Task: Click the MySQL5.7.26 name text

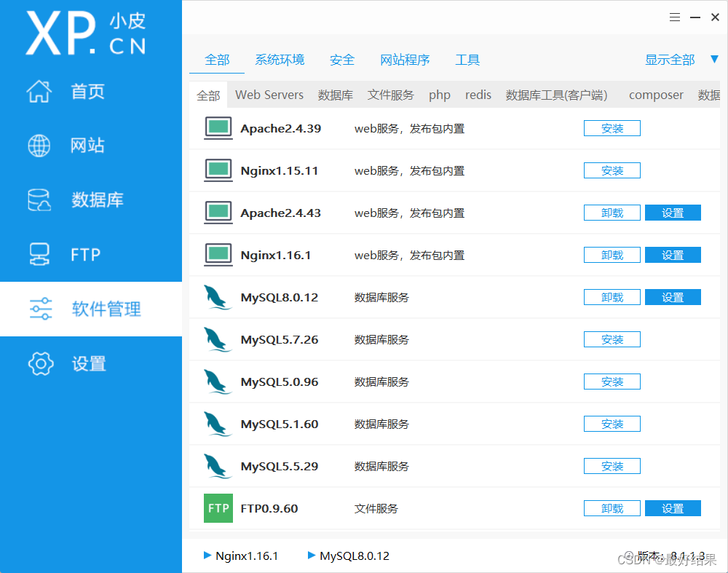Action: (280, 340)
